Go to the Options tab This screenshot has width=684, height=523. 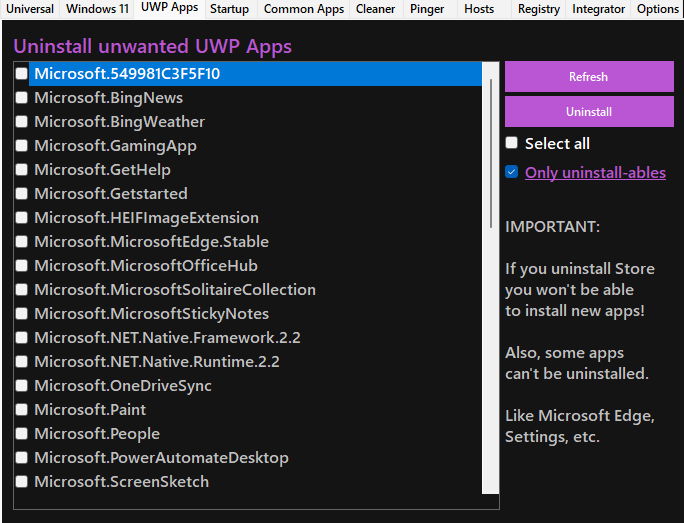pyautogui.click(x=657, y=9)
